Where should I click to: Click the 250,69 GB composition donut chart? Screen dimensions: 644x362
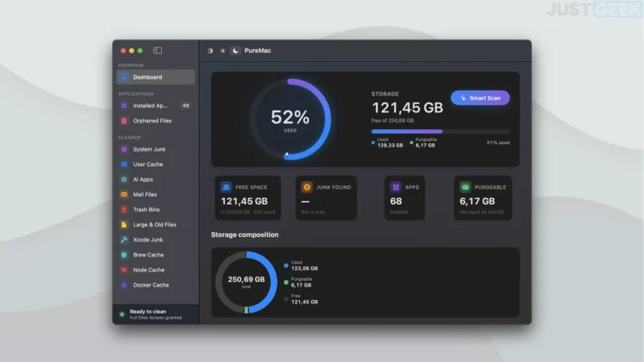point(246,282)
